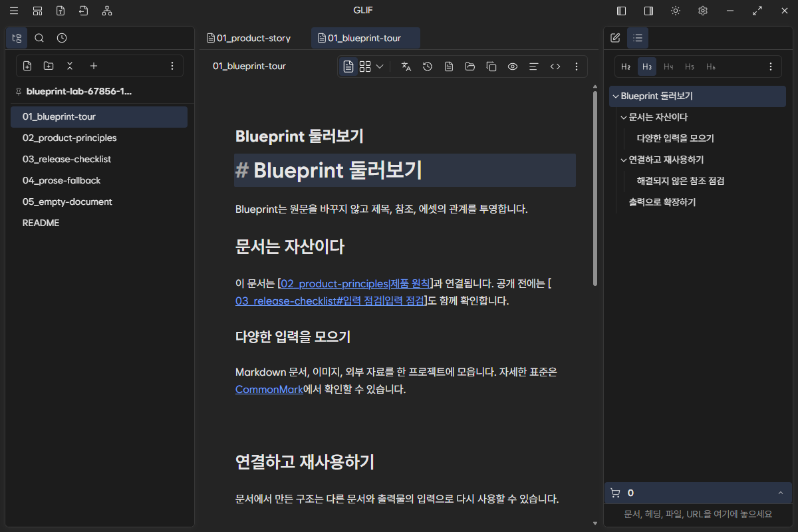Click the pin icon beside the blueprint-lab project
Image resolution: width=798 pixels, height=532 pixels.
click(18, 92)
